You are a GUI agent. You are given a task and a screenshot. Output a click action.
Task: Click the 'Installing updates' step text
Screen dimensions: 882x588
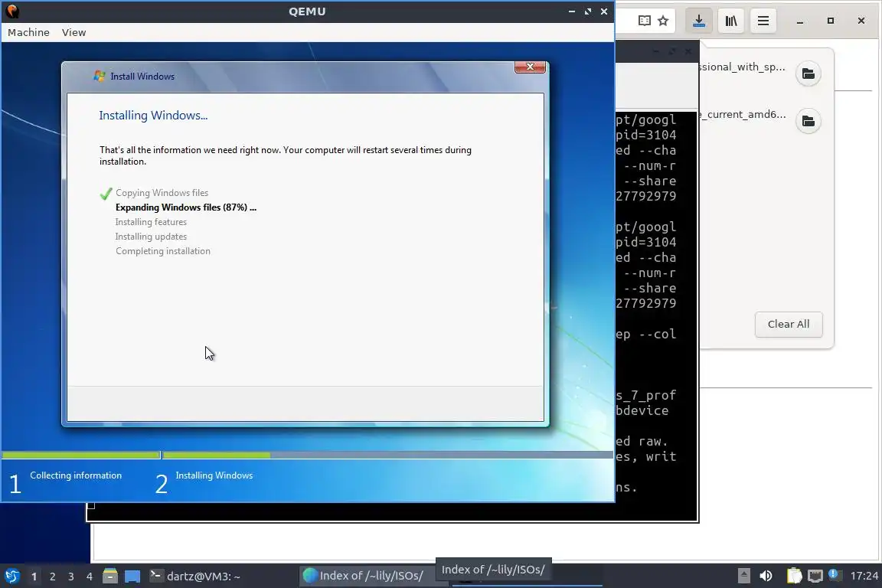click(x=151, y=237)
